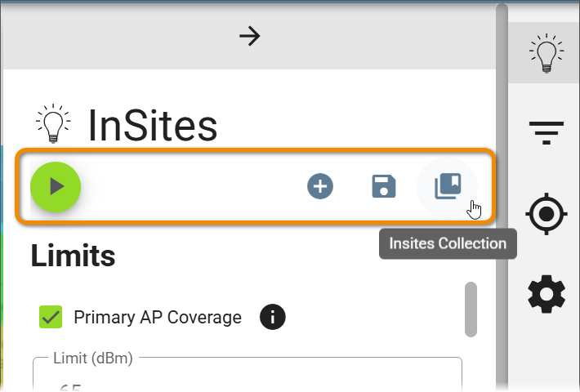Viewport: 580px width, 392px height.
Task: Click the Insites Collection tooltip
Action: pyautogui.click(x=448, y=243)
